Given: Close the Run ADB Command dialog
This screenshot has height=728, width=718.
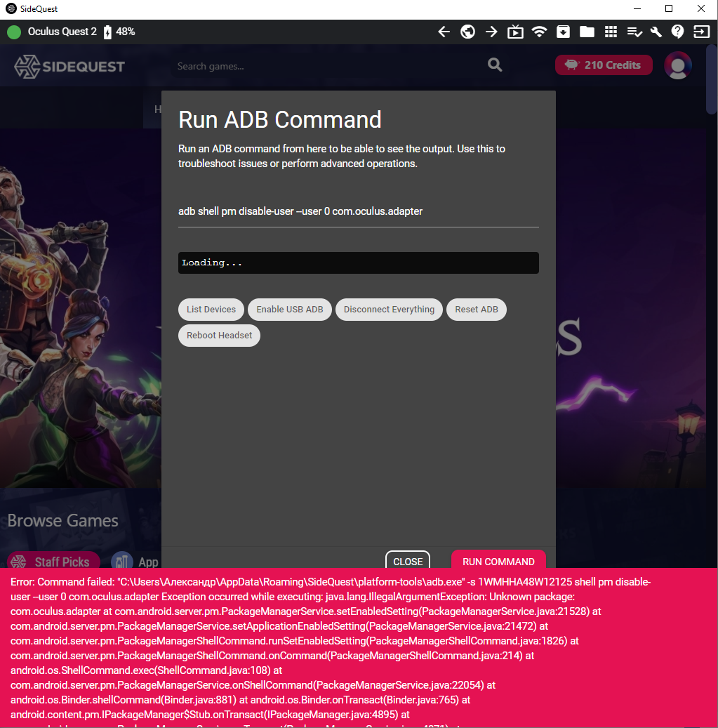Looking at the screenshot, I should coord(408,560).
